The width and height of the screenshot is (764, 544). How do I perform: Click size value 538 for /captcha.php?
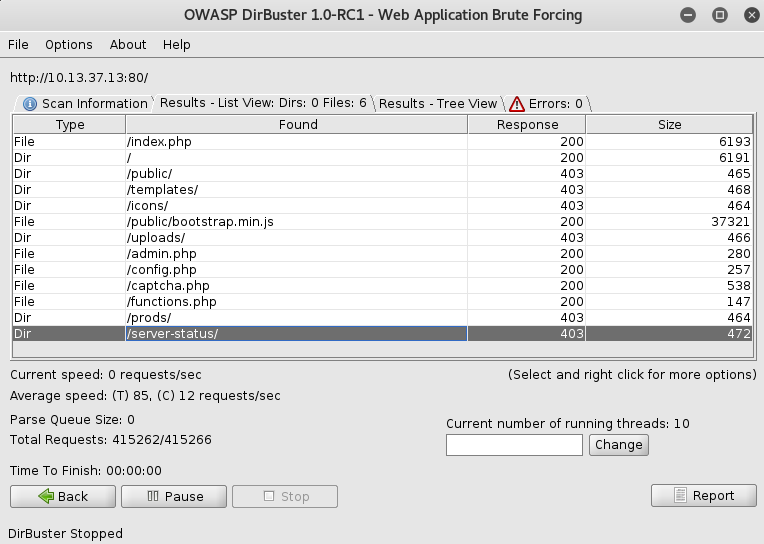coord(739,286)
